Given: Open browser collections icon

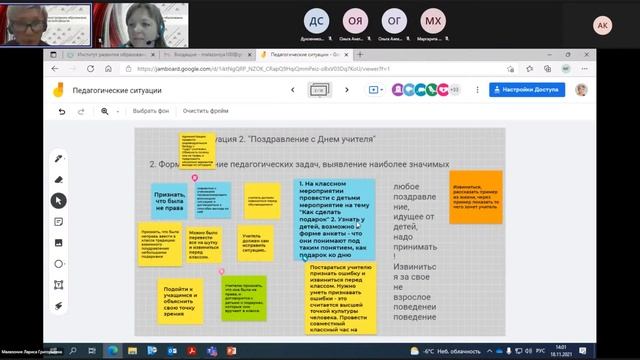Looking at the screenshot, I should pos(547,69).
